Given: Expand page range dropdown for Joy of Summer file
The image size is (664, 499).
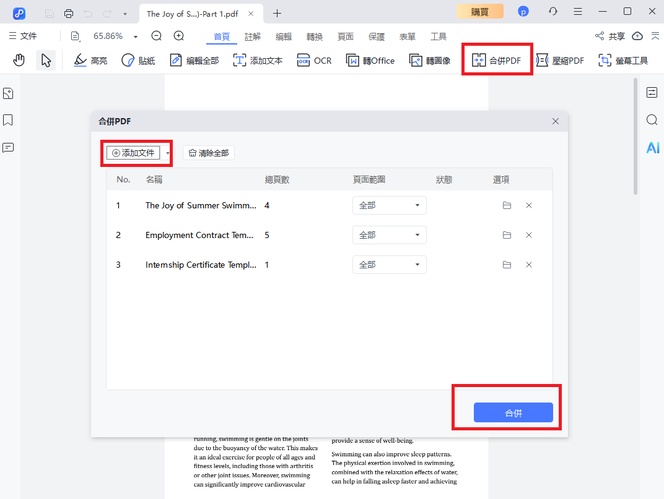Looking at the screenshot, I should pos(389,205).
